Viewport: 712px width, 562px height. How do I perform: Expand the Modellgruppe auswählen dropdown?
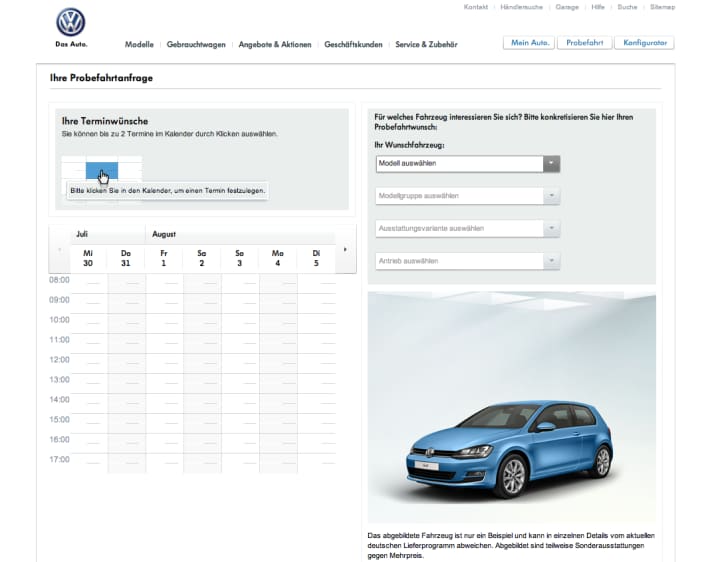(x=467, y=196)
